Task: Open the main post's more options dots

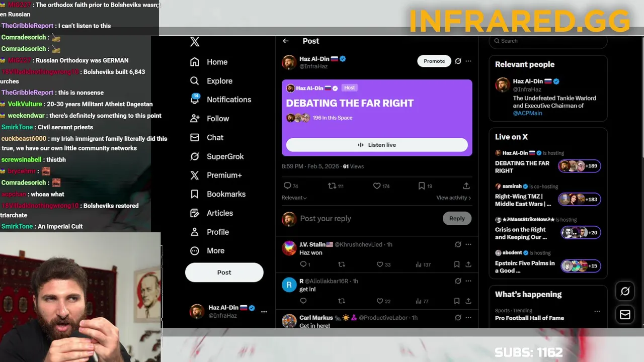Action: pos(468,61)
